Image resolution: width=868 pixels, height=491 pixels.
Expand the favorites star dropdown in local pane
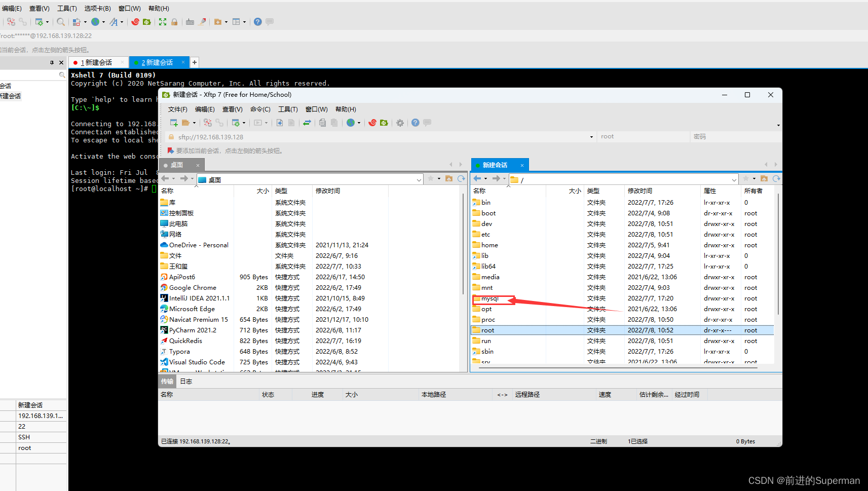click(439, 178)
